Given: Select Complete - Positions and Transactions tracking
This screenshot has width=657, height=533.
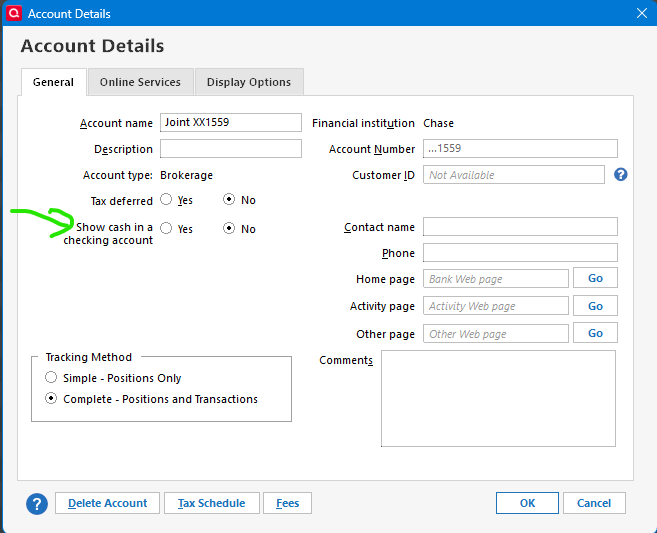Looking at the screenshot, I should 51,399.
